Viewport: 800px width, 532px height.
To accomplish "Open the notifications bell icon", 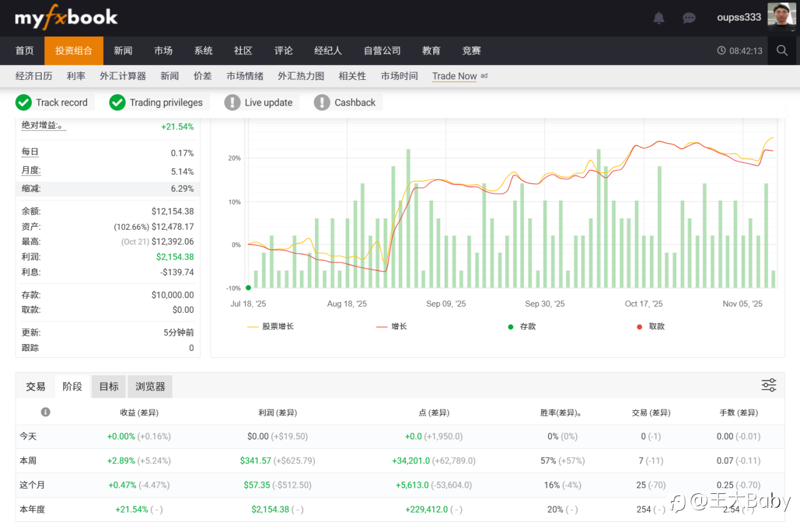I will click(659, 18).
